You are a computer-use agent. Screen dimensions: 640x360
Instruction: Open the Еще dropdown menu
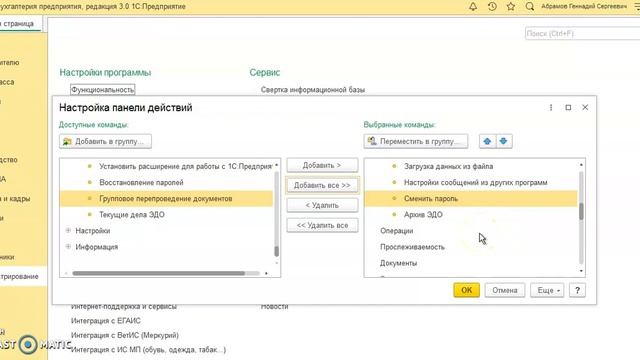coord(547,290)
